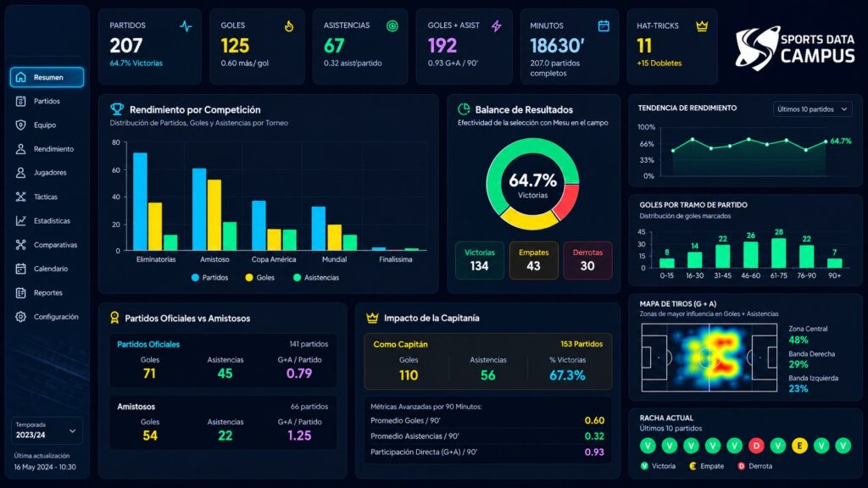Click the Amistoso yellow Goles bar
The height and width of the screenshot is (488, 868).
tap(214, 214)
